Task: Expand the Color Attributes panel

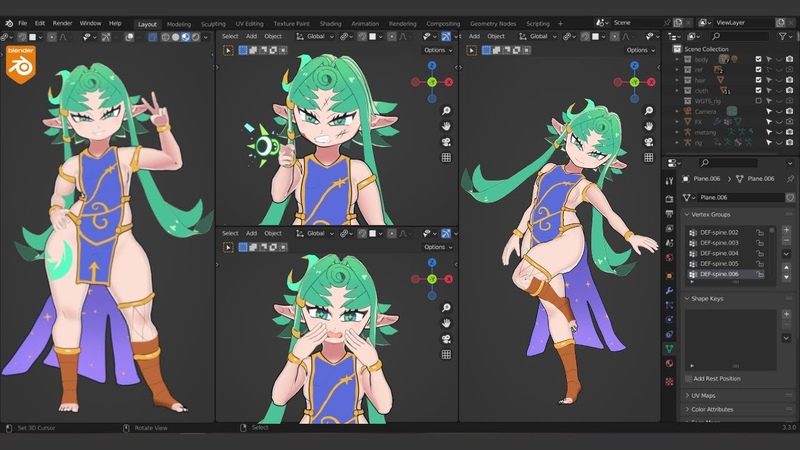Action: (687, 409)
